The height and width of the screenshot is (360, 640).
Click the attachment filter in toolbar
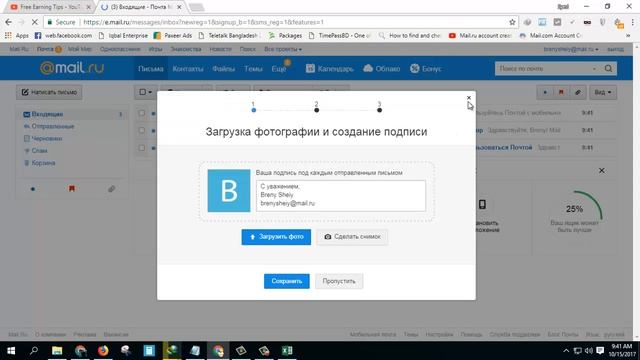578,92
